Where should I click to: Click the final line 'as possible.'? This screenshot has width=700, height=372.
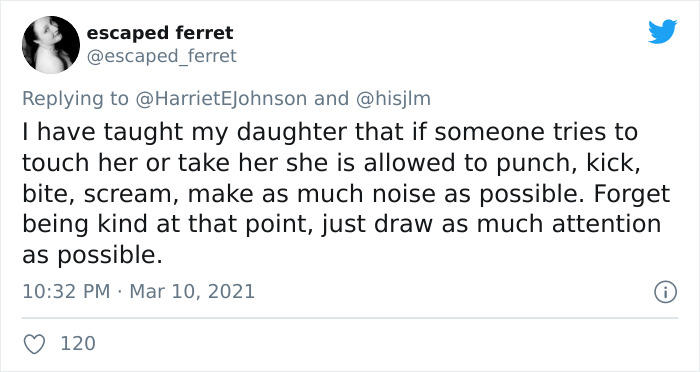click(x=92, y=256)
